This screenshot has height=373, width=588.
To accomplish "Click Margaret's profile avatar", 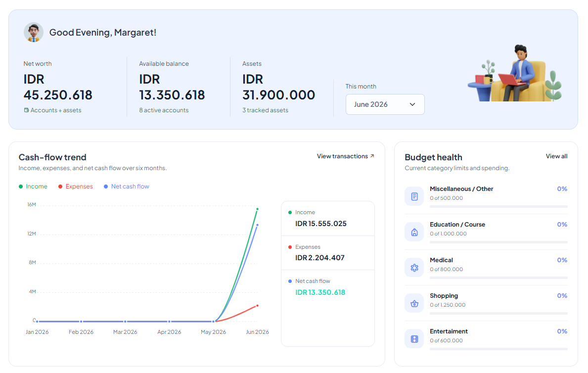I will click(x=33, y=32).
